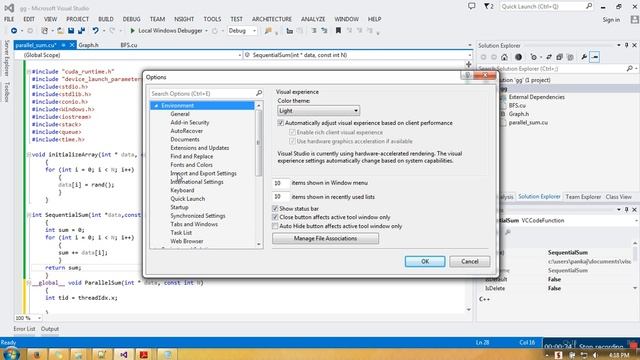Click the Sign in link
The image size is (640, 360).
tap(611, 20)
